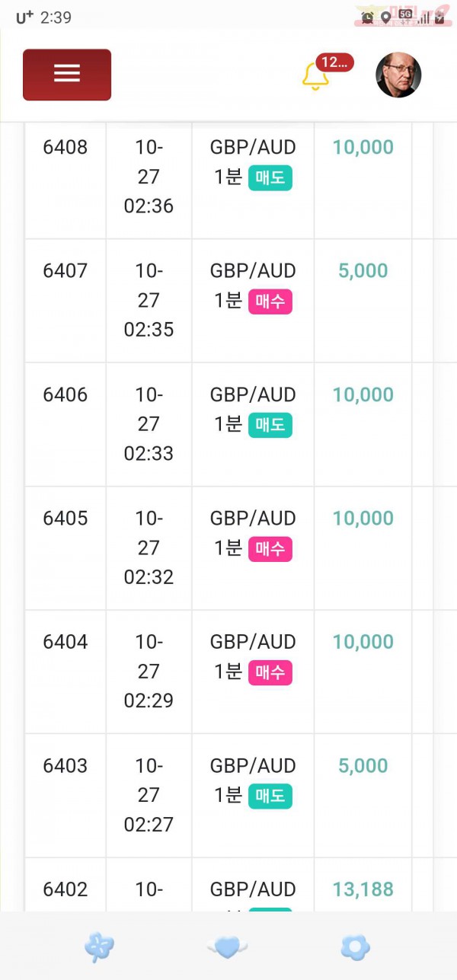Tap the winged heart icon in bottom bar
The image size is (457, 980).
click(227, 947)
